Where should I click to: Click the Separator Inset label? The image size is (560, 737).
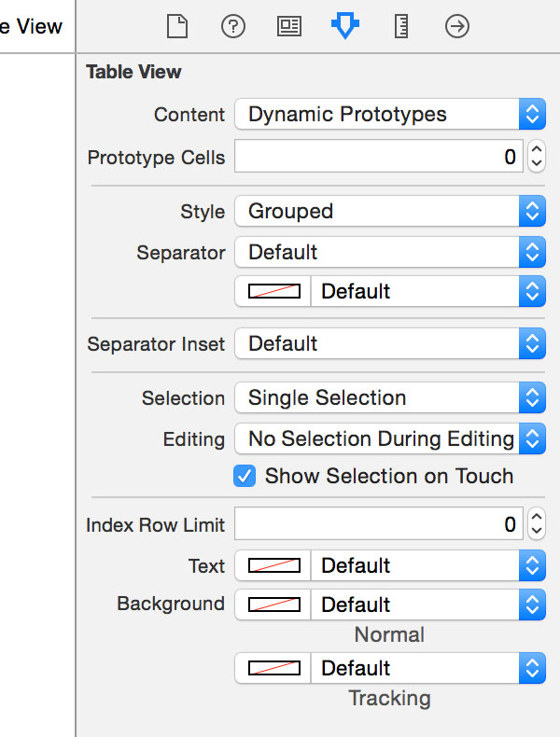(x=156, y=343)
